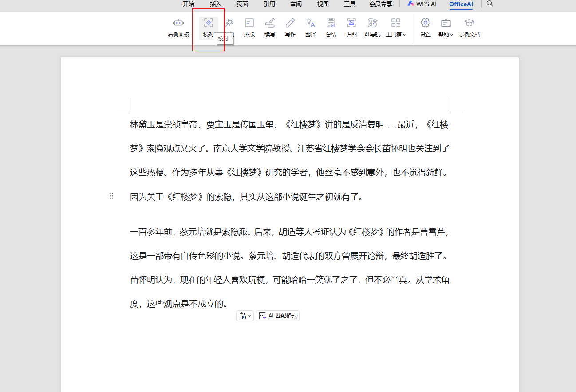This screenshot has width=576, height=392.
Task: Switch to the 审阅 tab
Action: 296,4
